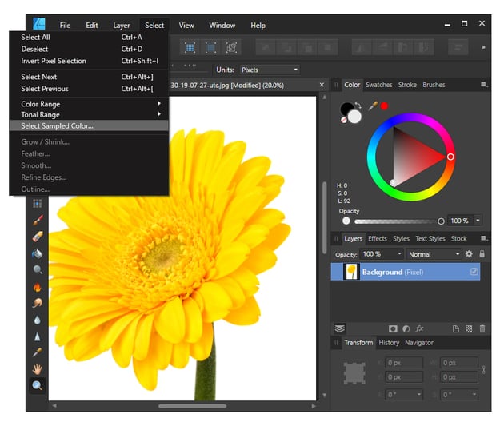Switch to the Effects tab
Screen dimensions: 504x426
tap(378, 238)
